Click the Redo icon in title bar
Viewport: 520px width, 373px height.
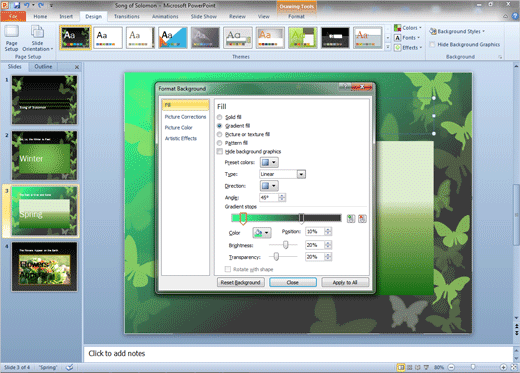pos(41,5)
